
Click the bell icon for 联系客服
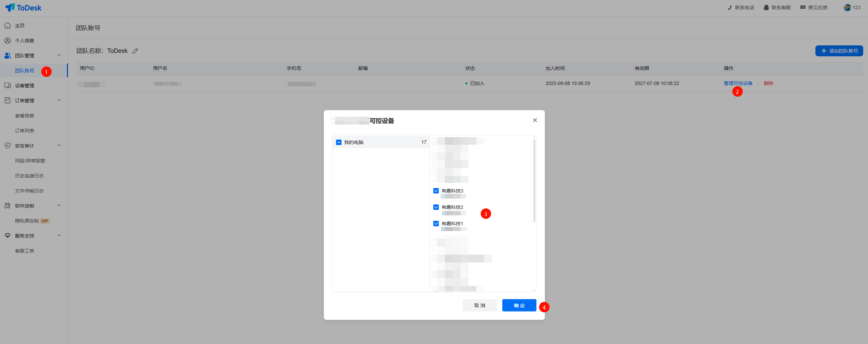(766, 8)
